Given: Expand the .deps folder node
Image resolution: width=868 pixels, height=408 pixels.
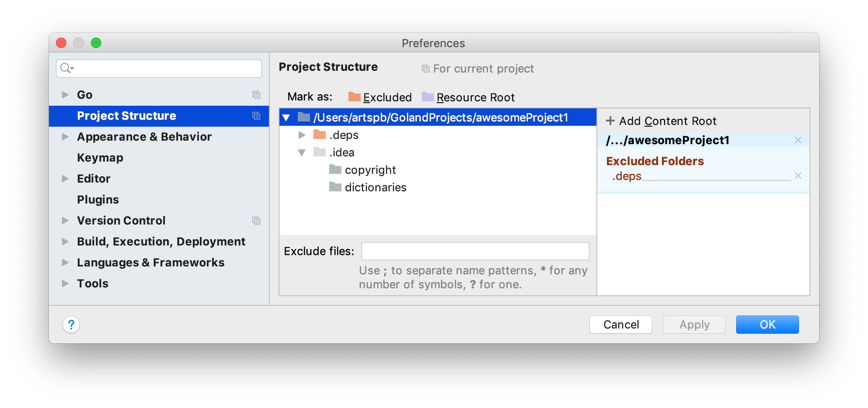Looking at the screenshot, I should pos(302,135).
